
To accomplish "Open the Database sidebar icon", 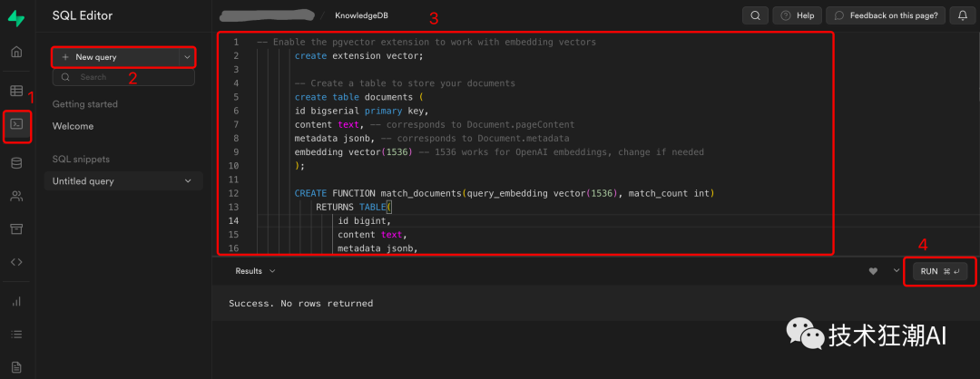I will point(16,163).
